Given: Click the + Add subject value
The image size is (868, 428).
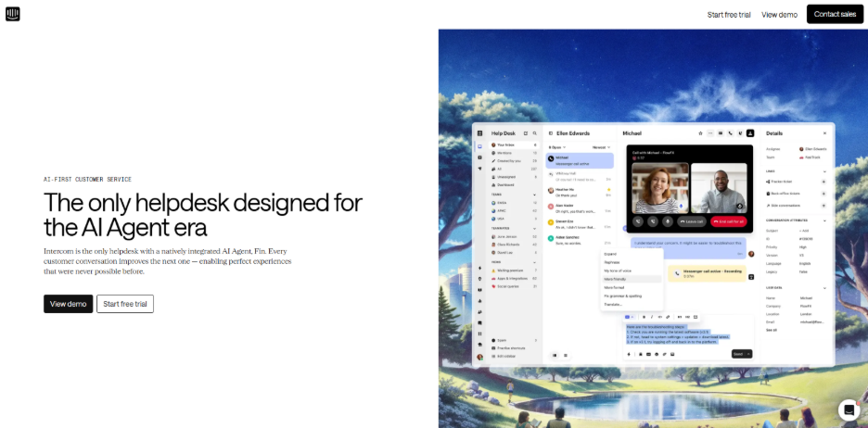Looking at the screenshot, I should (x=804, y=230).
